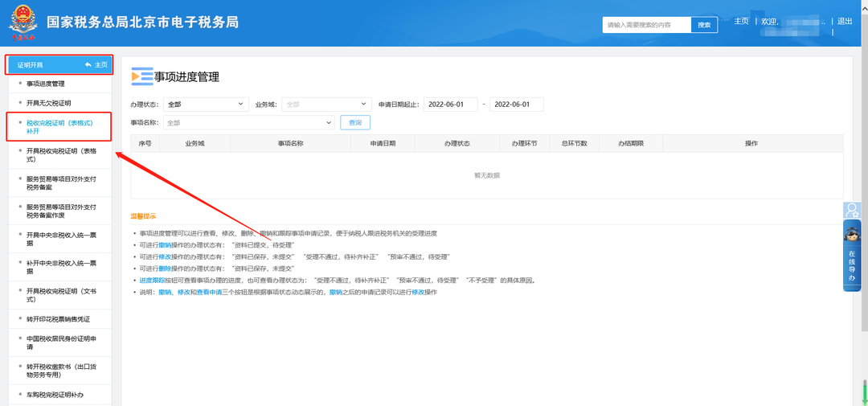Click the 业务域 column header in table
Image resolution: width=868 pixels, height=406 pixels.
point(194,143)
